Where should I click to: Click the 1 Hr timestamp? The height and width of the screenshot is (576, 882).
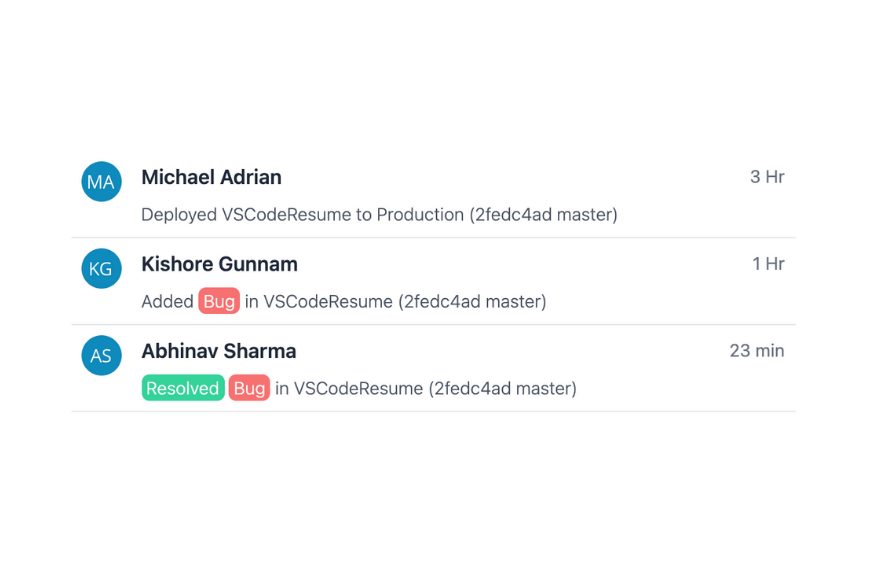[x=768, y=264]
